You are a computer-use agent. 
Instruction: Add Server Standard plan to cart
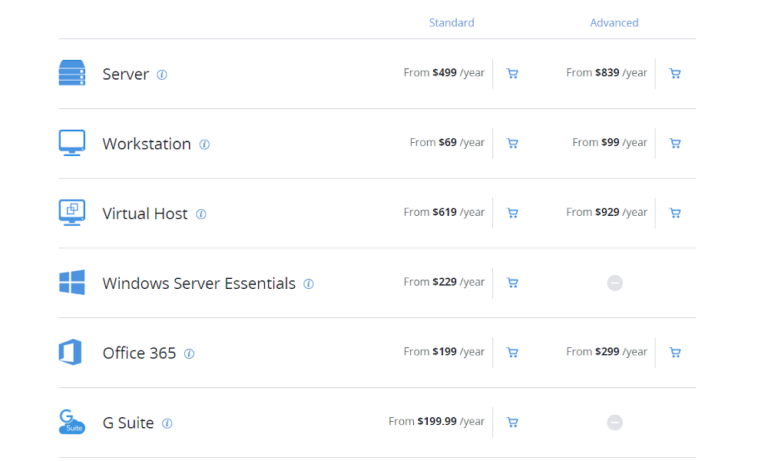click(512, 73)
